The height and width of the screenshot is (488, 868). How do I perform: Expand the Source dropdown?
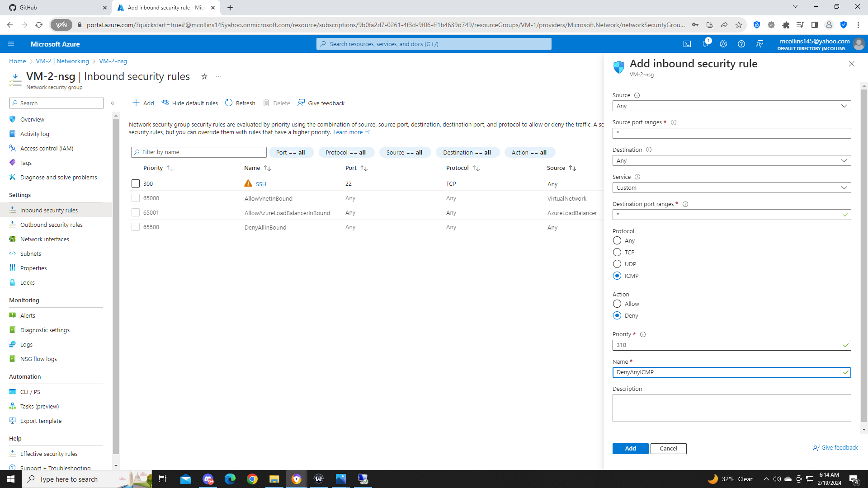pyautogui.click(x=731, y=106)
